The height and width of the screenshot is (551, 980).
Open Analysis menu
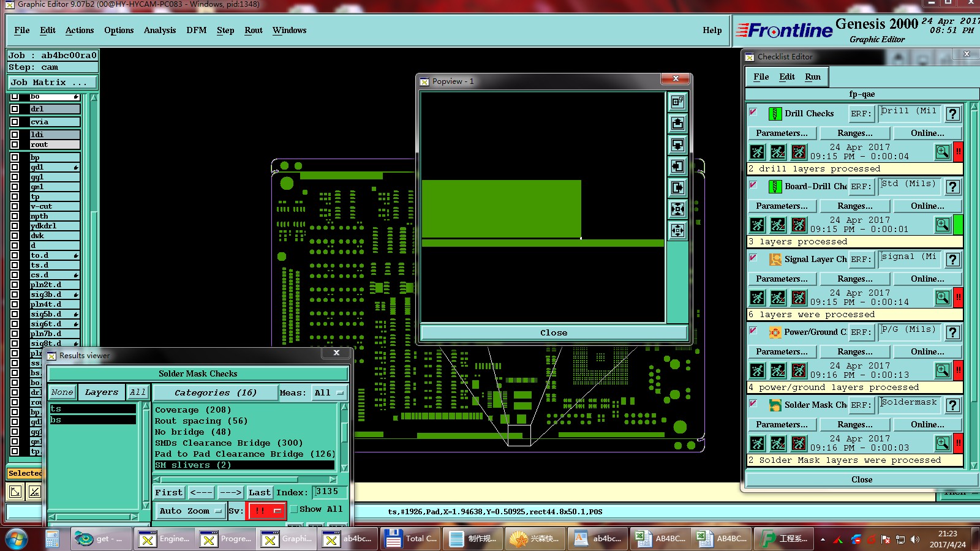click(160, 30)
